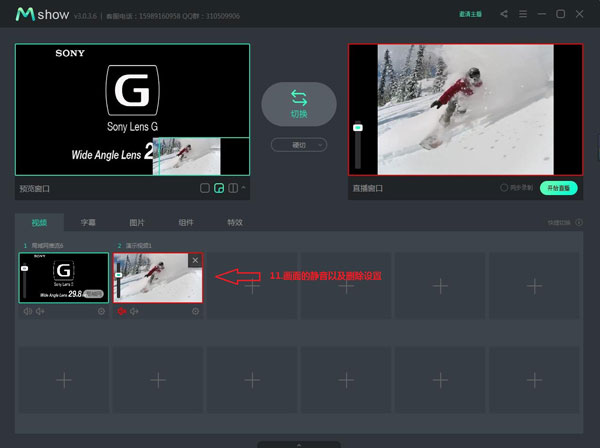Click the 快捷切换 label

pyautogui.click(x=558, y=222)
